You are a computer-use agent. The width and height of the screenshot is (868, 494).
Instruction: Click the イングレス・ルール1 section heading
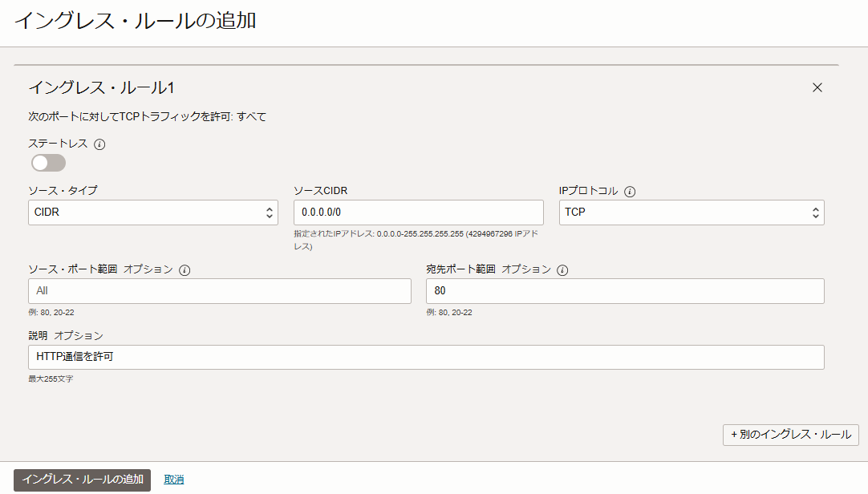tap(101, 87)
